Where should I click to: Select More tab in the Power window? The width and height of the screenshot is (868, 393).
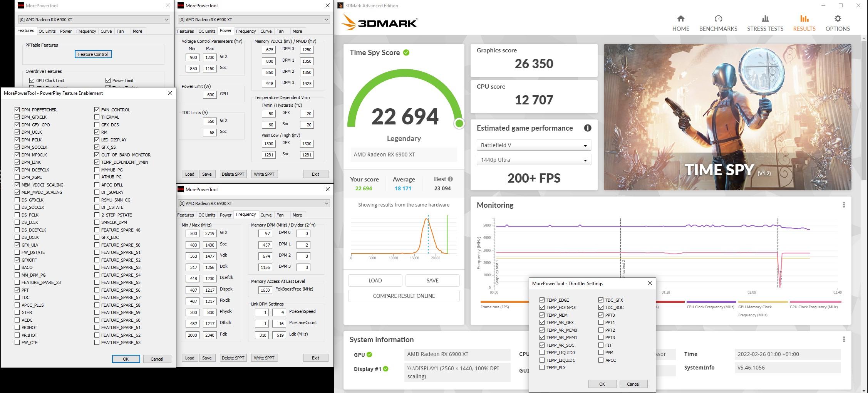[297, 31]
